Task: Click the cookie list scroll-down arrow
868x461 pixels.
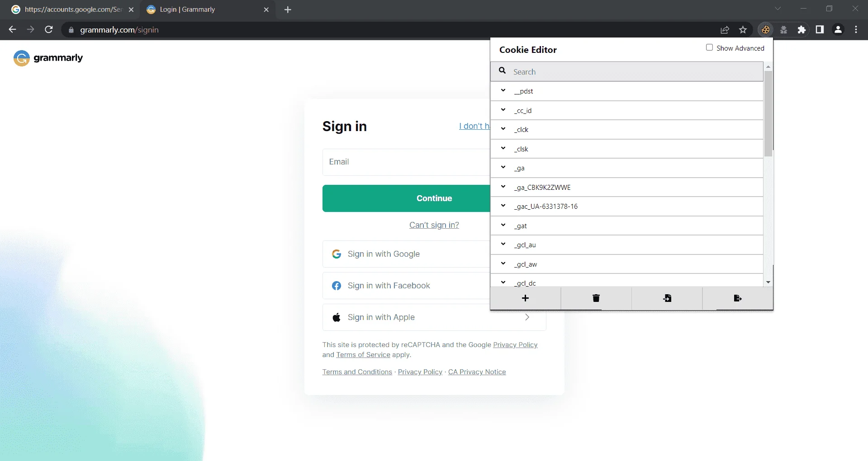Action: (768, 282)
